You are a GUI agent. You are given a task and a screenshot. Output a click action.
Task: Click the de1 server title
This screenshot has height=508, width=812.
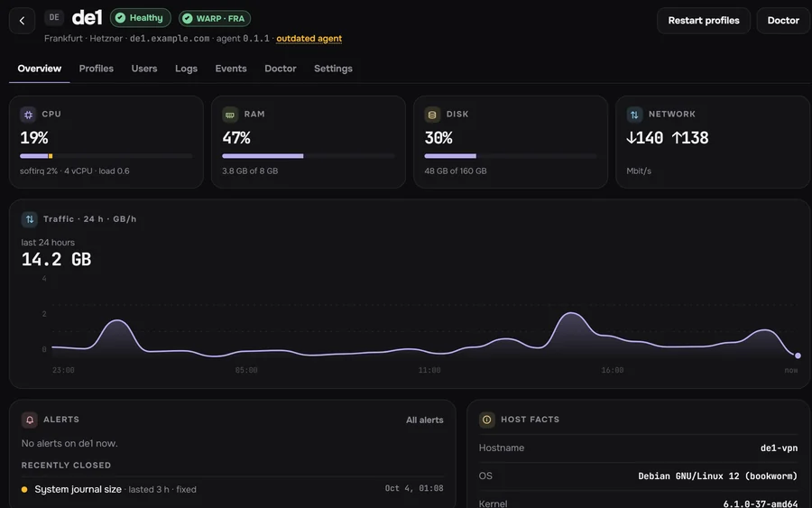click(x=87, y=18)
